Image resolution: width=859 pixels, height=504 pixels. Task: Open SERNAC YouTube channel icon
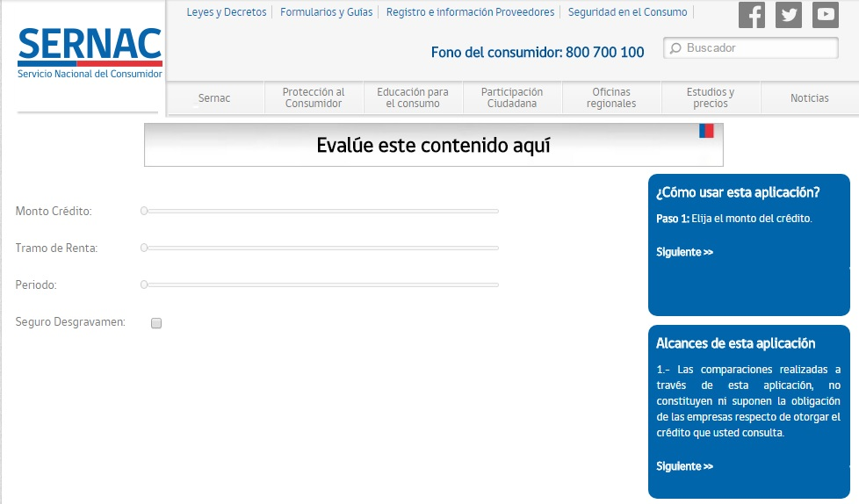826,15
